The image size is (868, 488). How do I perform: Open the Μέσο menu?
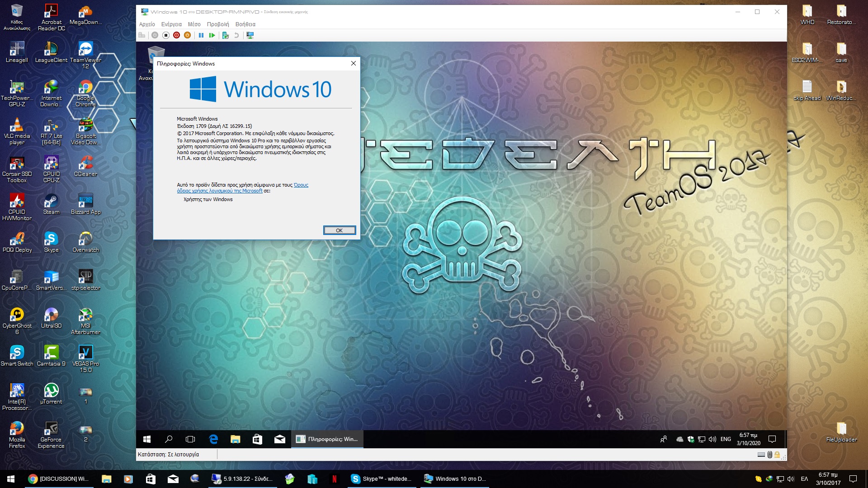pyautogui.click(x=194, y=24)
